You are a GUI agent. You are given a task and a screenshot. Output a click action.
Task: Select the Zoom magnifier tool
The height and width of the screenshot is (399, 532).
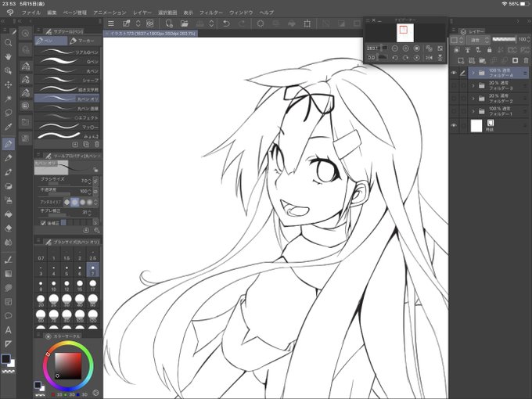[x=8, y=43]
